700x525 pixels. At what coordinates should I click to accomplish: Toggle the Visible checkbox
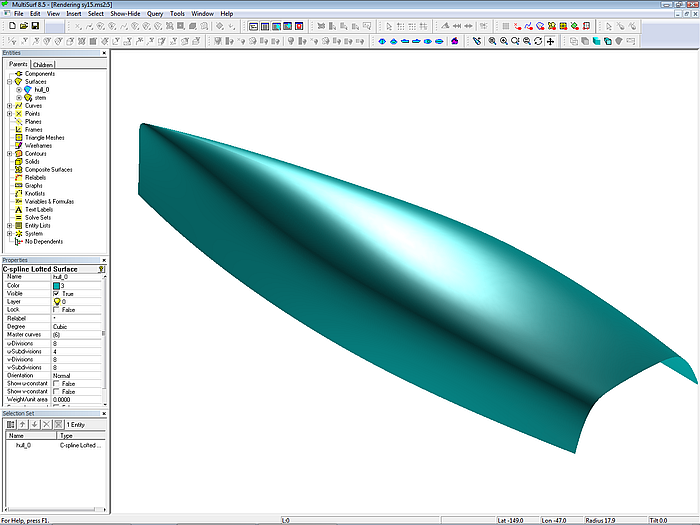click(x=56, y=293)
